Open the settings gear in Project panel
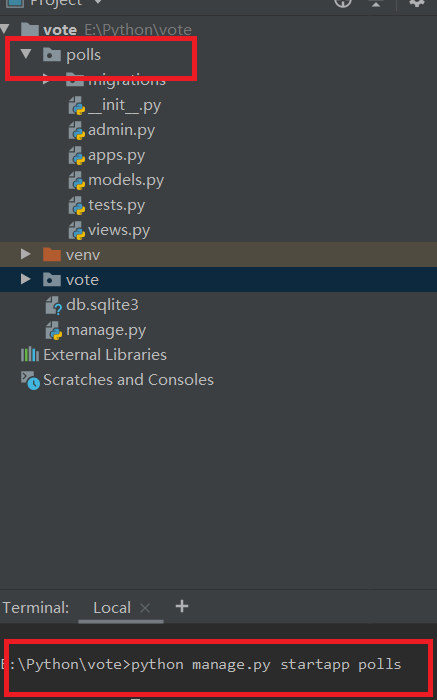437x700 pixels. pyautogui.click(x=417, y=2)
